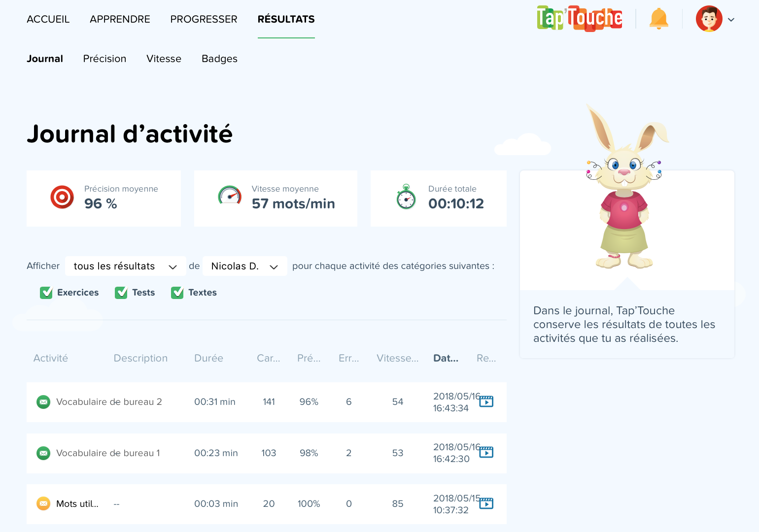This screenshot has width=759, height=532.
Task: Switch to the Précision tab
Action: pos(104,59)
